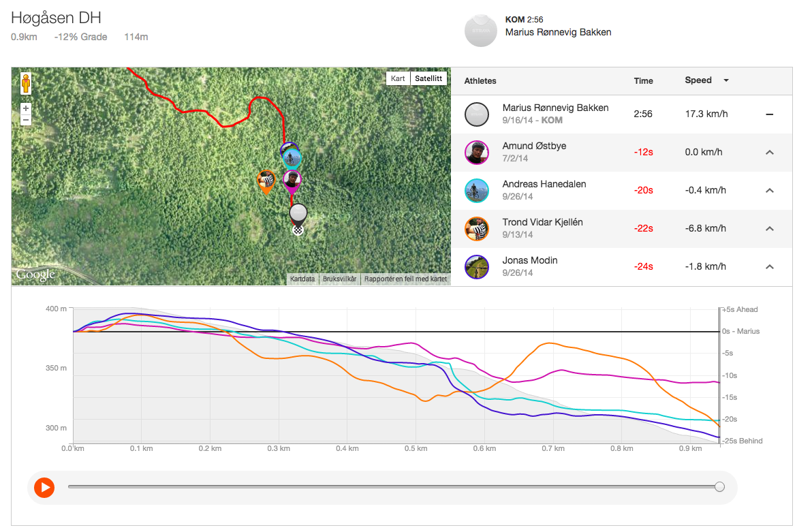The image size is (797, 532).
Task: Expand Andreas Hanedalen row chevron
Action: (x=770, y=191)
